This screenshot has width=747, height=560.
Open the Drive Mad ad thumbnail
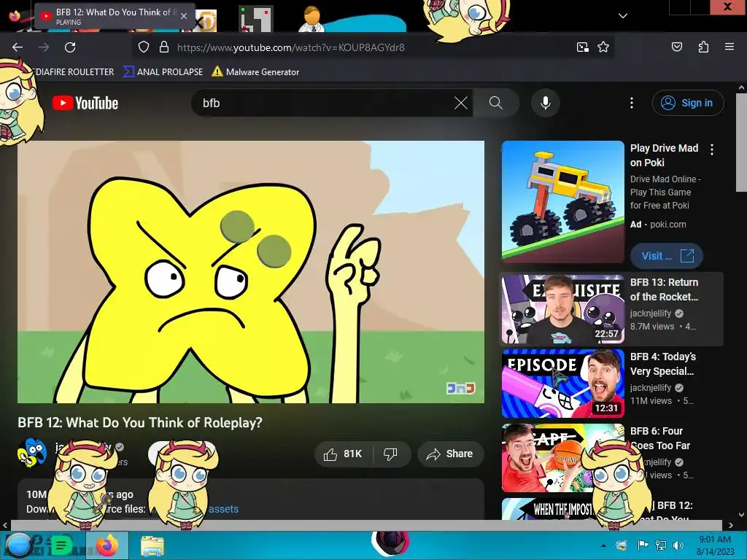tap(563, 202)
